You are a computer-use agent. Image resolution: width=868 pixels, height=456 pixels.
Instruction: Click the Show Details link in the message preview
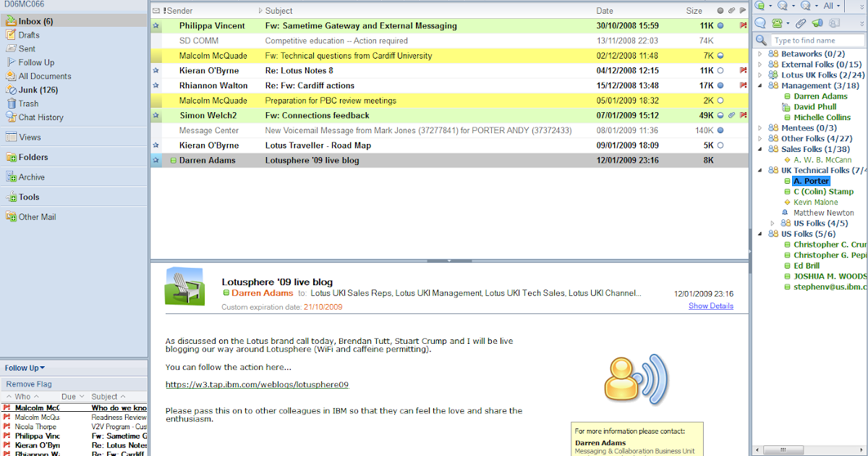(x=712, y=305)
